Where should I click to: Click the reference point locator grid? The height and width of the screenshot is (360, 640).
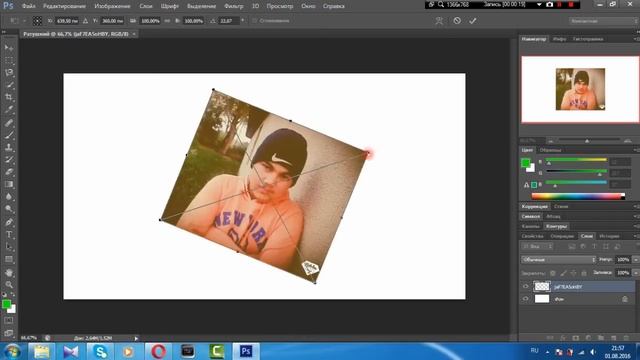[37, 20]
